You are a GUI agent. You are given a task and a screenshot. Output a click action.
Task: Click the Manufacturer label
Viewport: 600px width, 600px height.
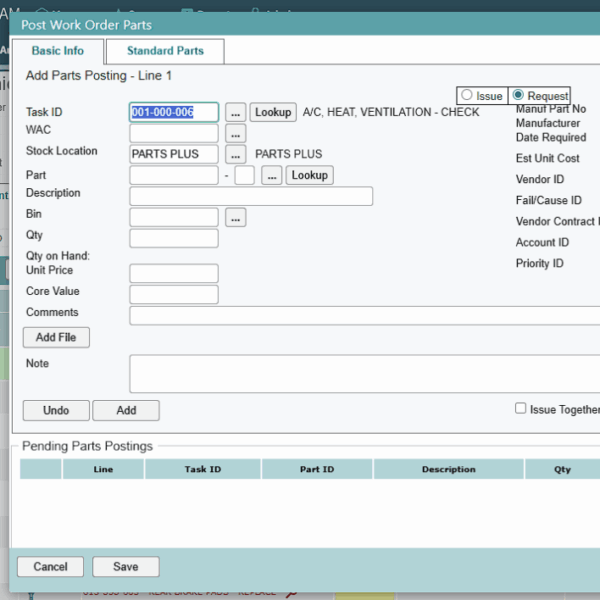coord(548,123)
